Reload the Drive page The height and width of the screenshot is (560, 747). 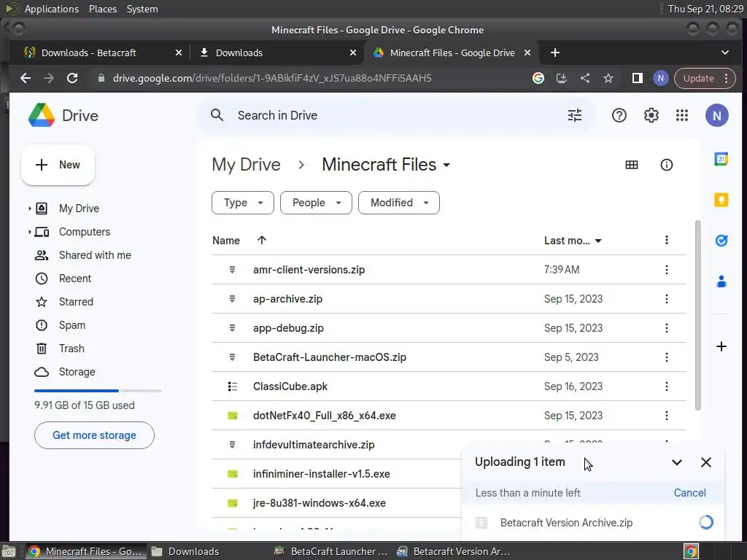(72, 78)
